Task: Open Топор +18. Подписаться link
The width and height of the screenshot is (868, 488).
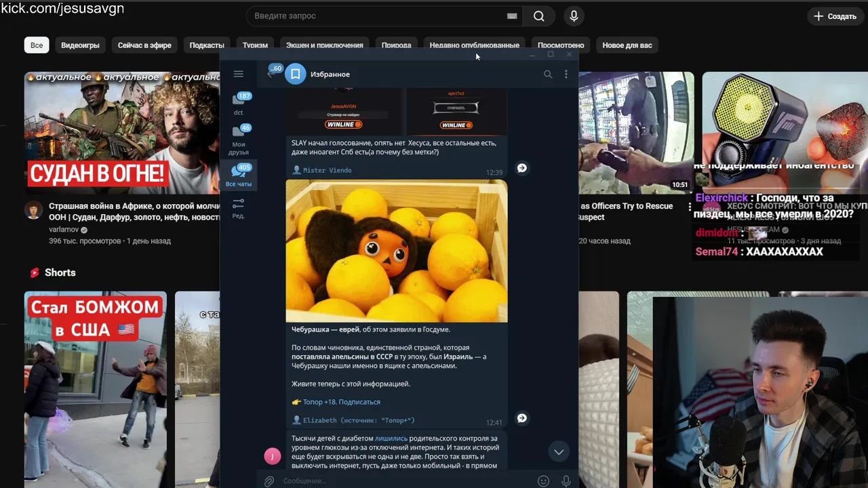Action: pyautogui.click(x=341, y=402)
